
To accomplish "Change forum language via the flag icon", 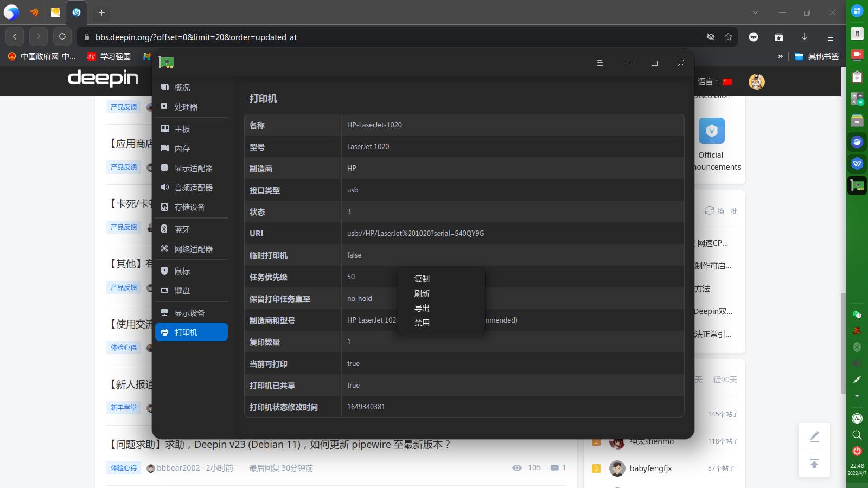I will (727, 82).
